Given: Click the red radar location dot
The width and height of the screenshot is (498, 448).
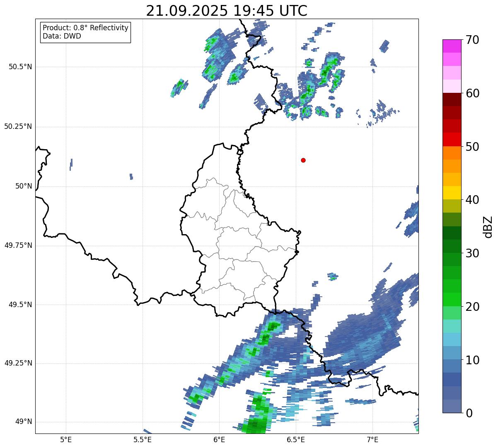Looking at the screenshot, I should click(x=303, y=160).
